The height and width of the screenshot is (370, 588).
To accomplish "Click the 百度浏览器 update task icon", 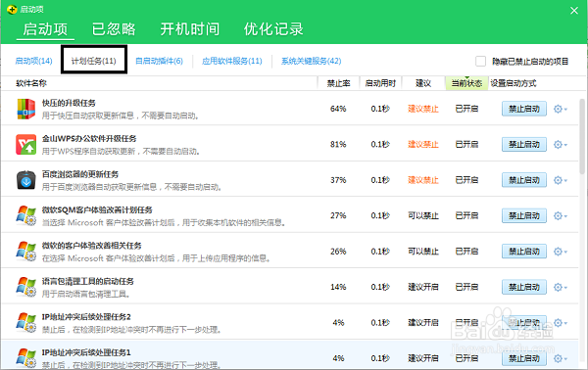I will [x=26, y=180].
